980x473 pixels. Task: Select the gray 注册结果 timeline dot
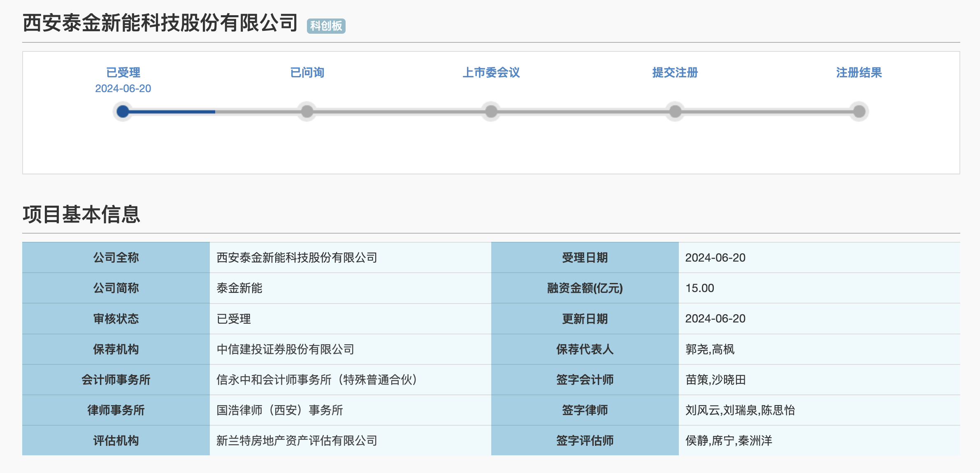pos(859,111)
